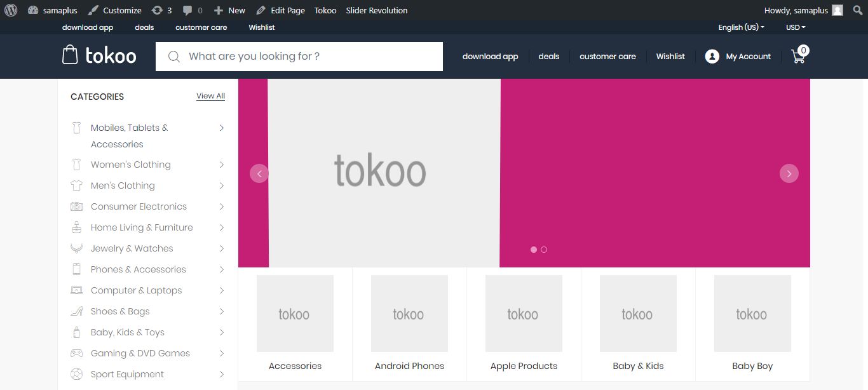Click the magnifier search icon
This screenshot has height=390, width=868.
tap(173, 57)
